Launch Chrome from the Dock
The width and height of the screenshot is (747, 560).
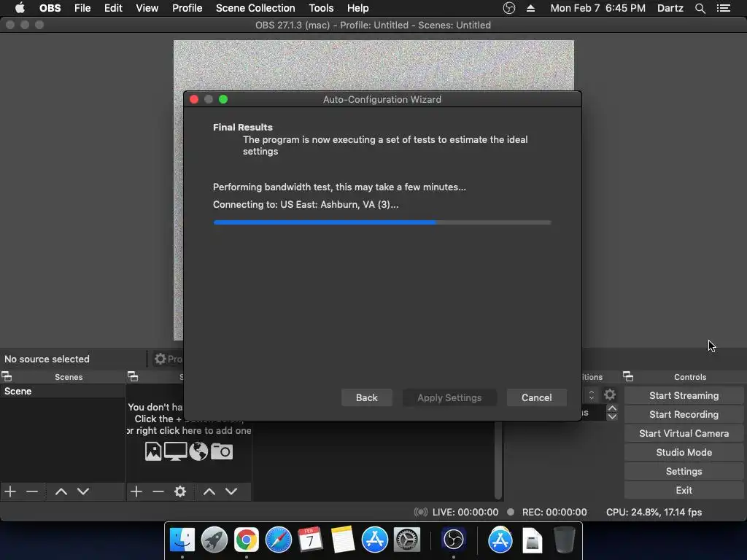pyautogui.click(x=246, y=540)
